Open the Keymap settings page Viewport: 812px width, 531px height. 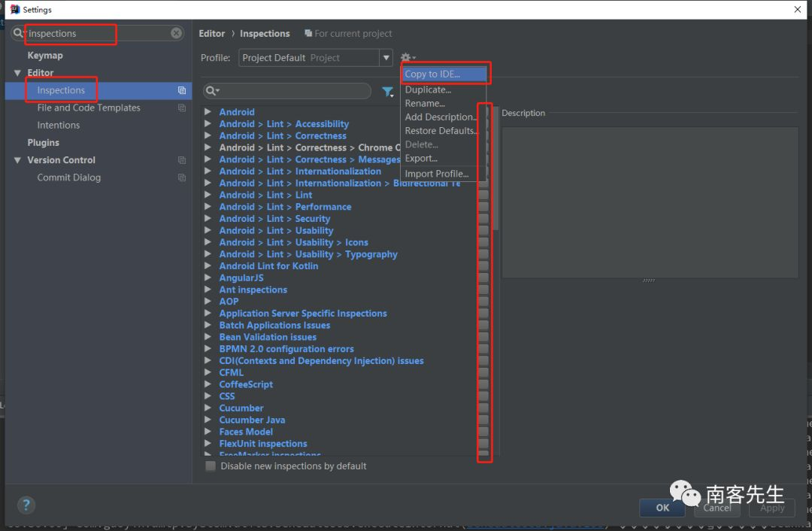point(45,56)
